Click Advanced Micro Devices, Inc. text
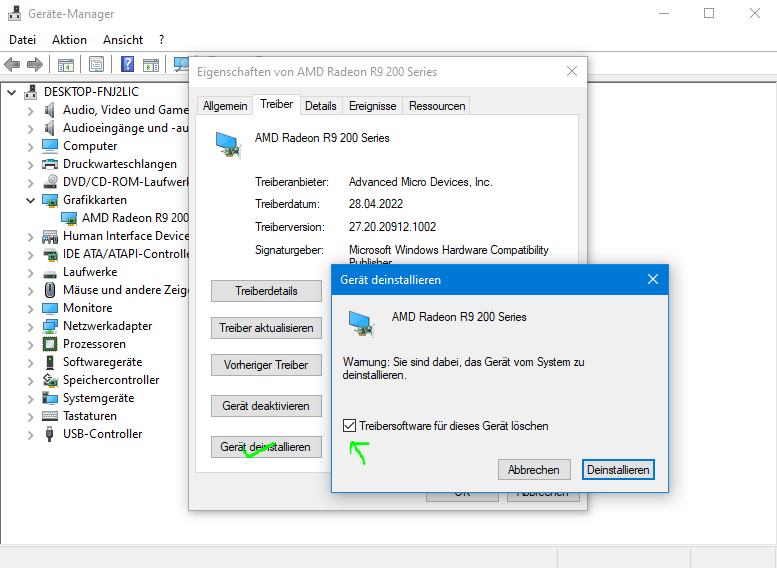The height and width of the screenshot is (568, 777). coord(420,182)
